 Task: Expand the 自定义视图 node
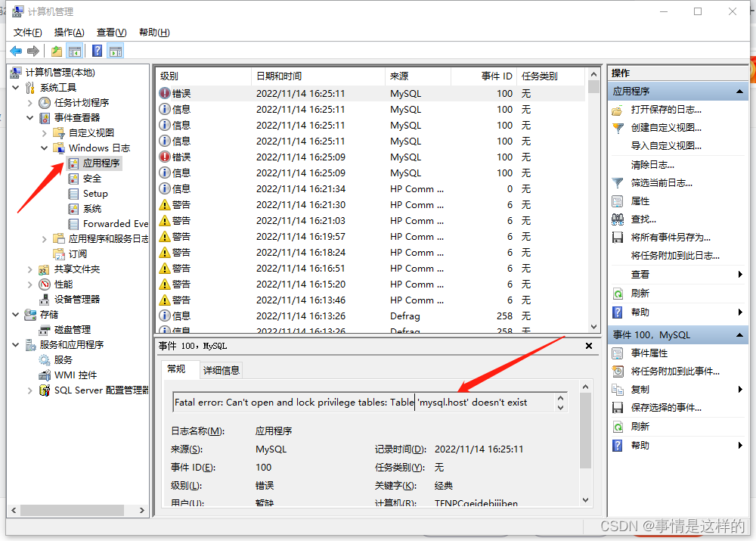(x=45, y=132)
